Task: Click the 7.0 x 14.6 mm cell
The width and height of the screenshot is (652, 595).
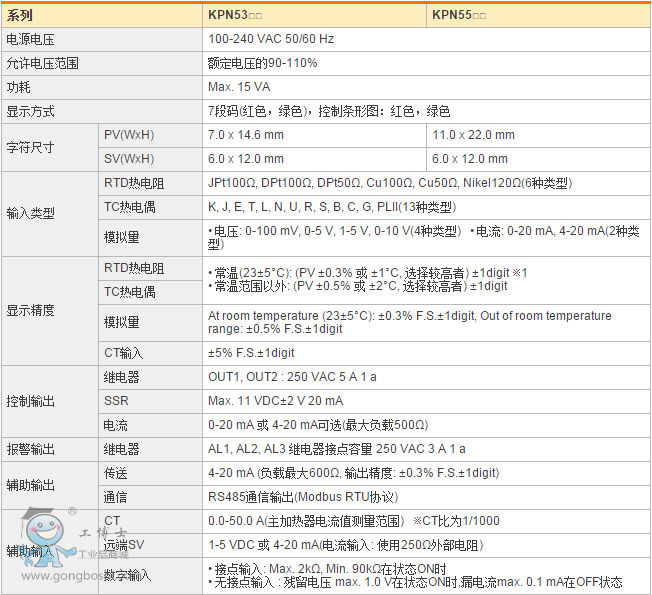Action: click(246, 135)
